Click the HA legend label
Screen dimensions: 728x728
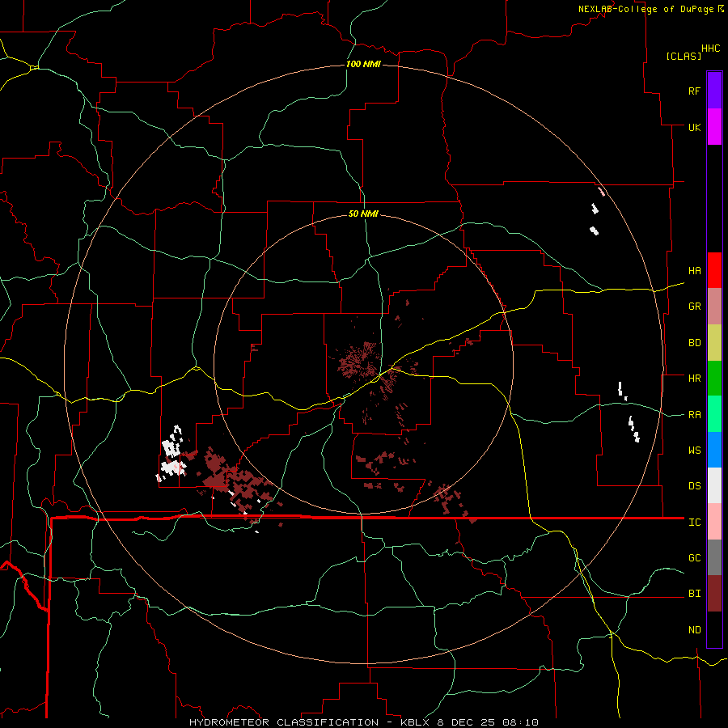tap(694, 271)
